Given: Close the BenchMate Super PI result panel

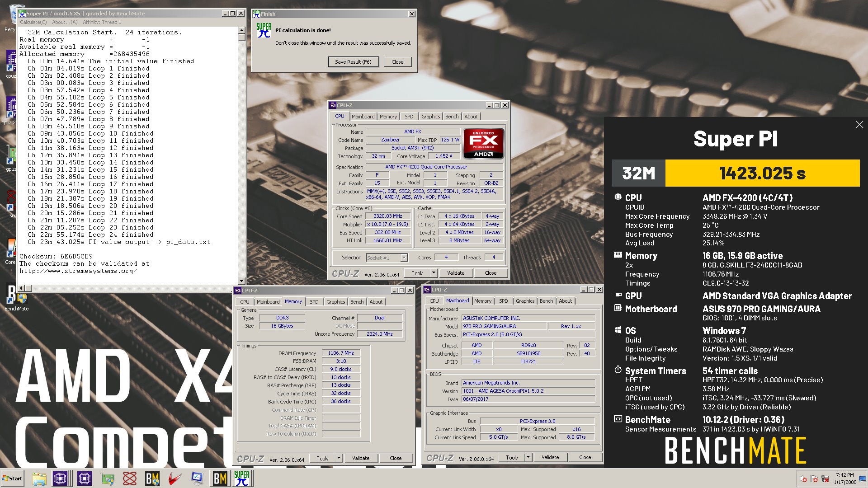Looking at the screenshot, I should point(859,125).
